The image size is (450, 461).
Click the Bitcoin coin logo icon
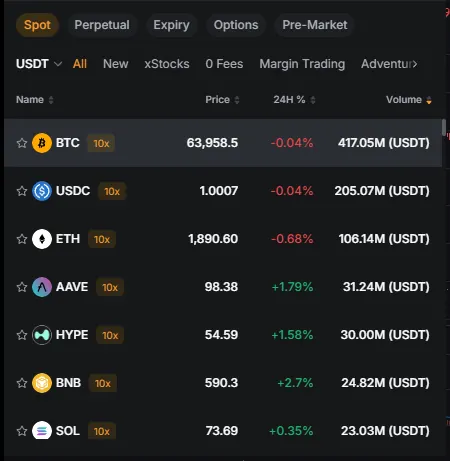pos(42,143)
